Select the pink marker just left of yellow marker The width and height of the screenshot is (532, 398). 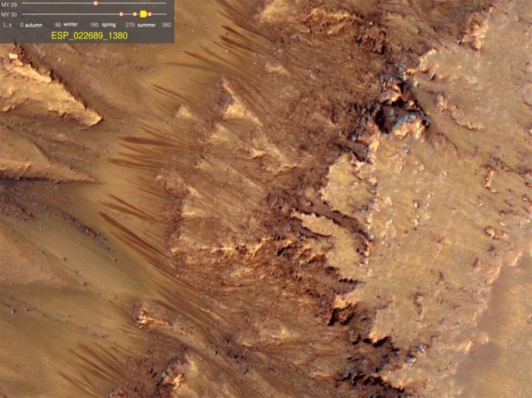point(135,14)
